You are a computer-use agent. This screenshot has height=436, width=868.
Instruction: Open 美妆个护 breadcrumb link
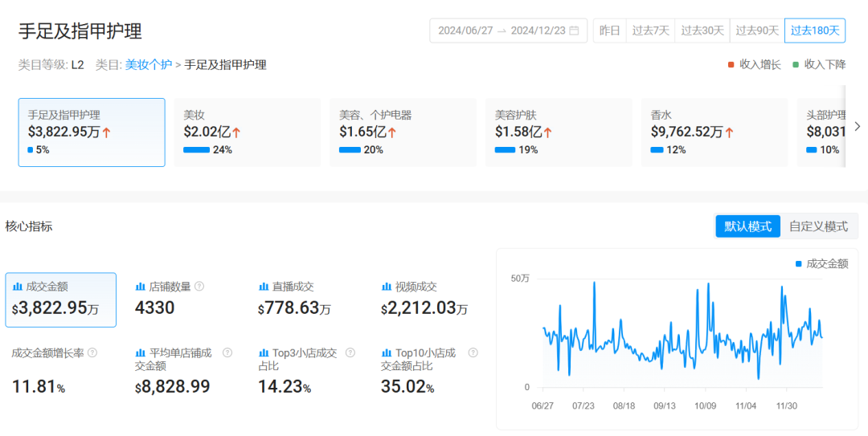click(148, 65)
